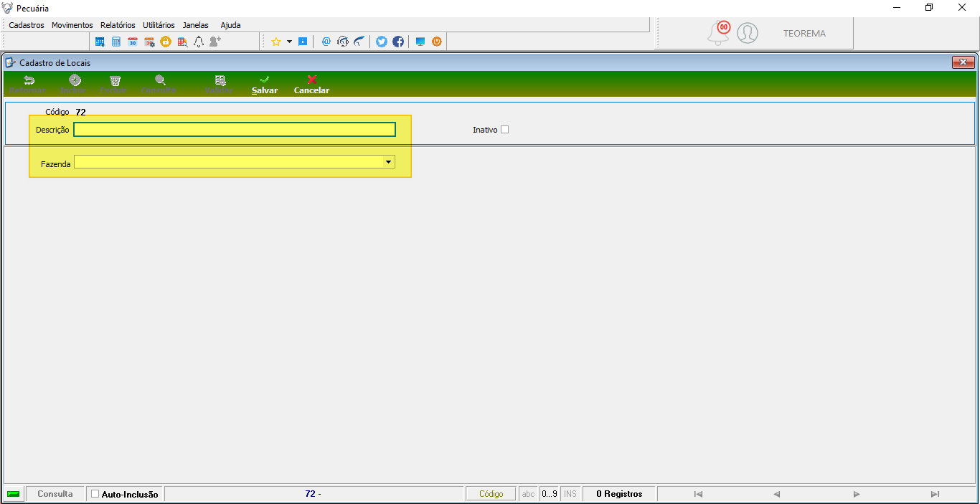The height and width of the screenshot is (504, 980).
Task: Click the Código value 72
Action: [x=80, y=113]
